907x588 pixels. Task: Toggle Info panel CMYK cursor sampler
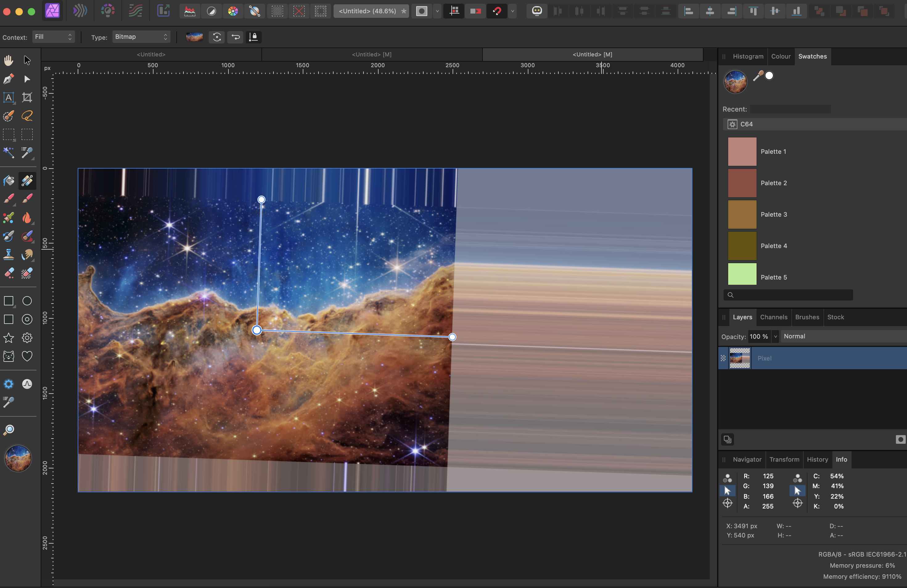pos(797,491)
